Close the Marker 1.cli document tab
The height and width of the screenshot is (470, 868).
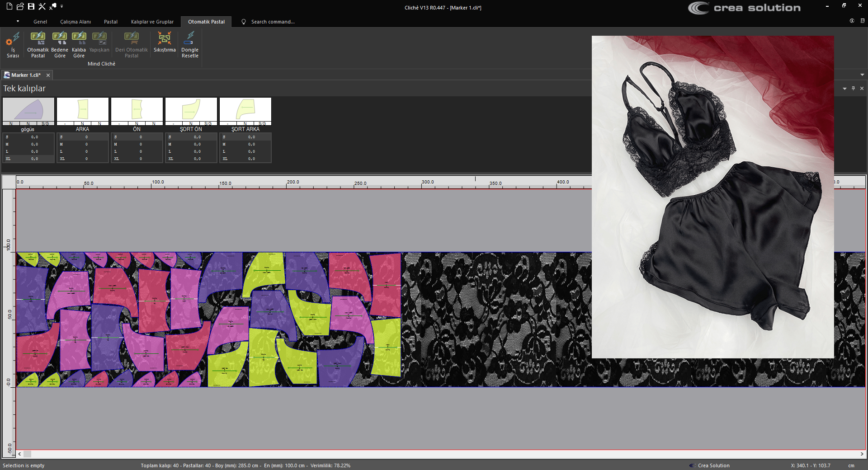pos(48,75)
